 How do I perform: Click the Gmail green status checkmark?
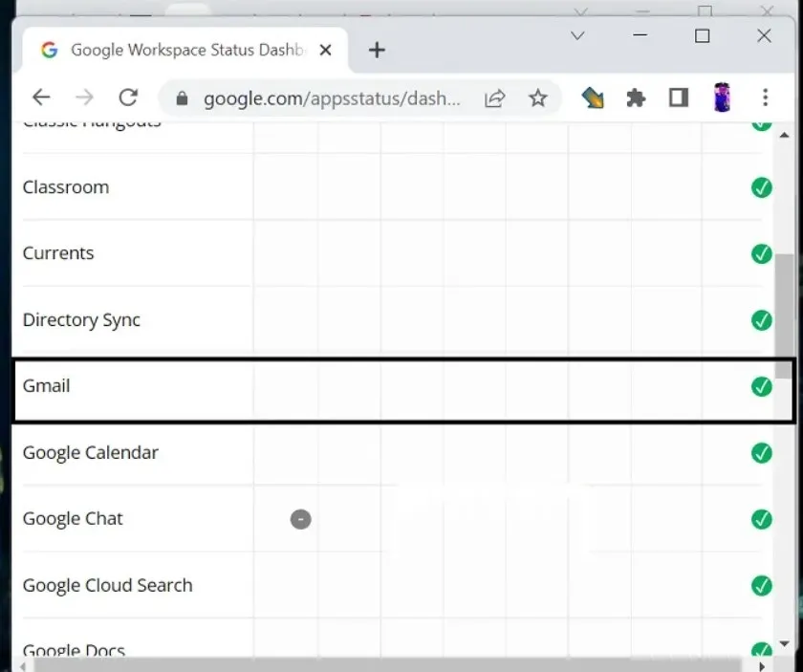[x=762, y=387]
